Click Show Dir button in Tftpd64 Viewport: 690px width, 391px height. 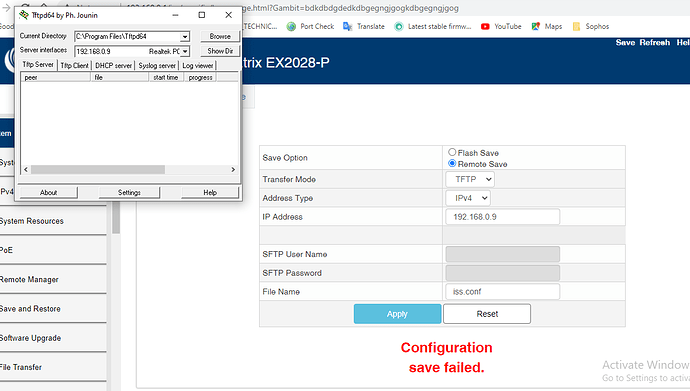click(220, 51)
